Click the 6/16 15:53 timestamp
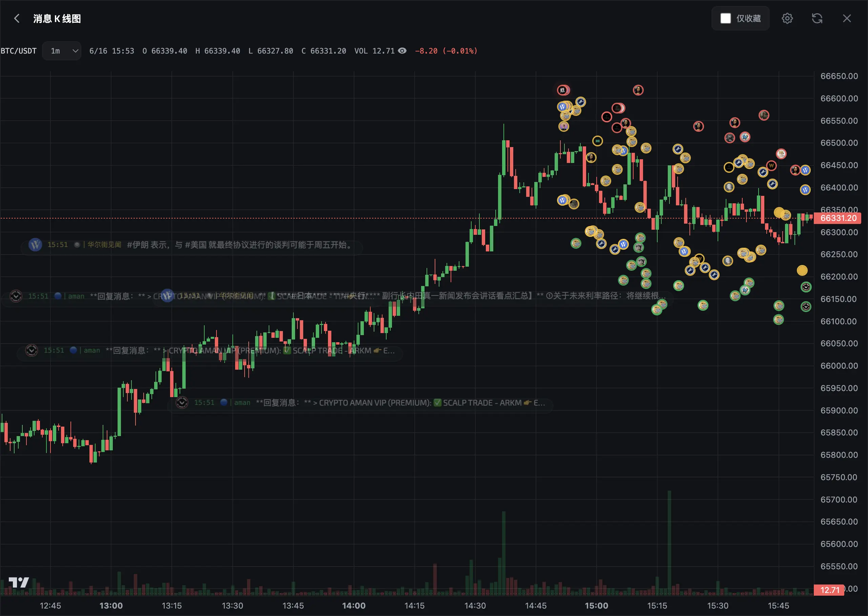Viewport: 868px width, 616px height. 111,51
